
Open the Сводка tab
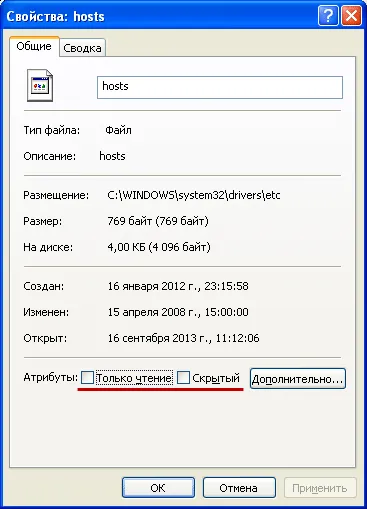[82, 48]
